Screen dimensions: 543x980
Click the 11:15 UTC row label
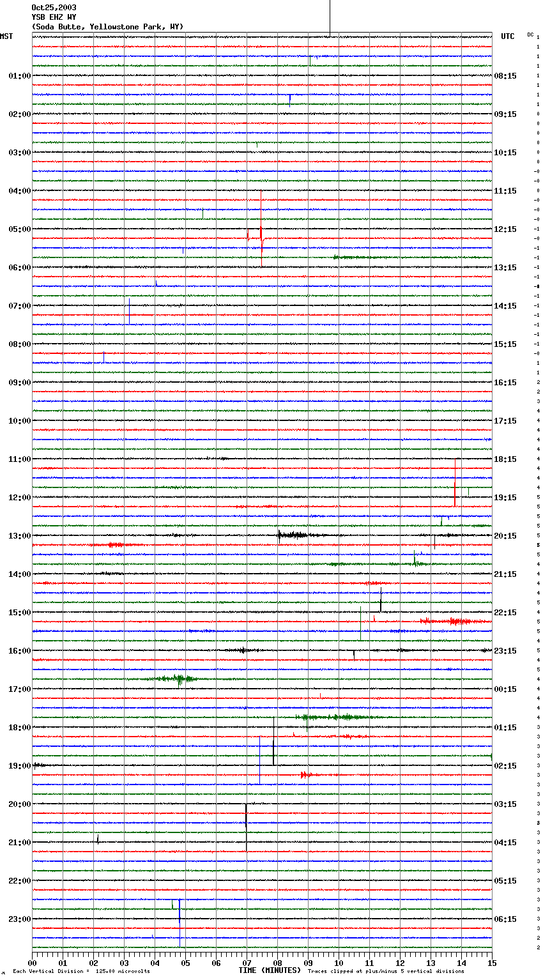click(505, 191)
